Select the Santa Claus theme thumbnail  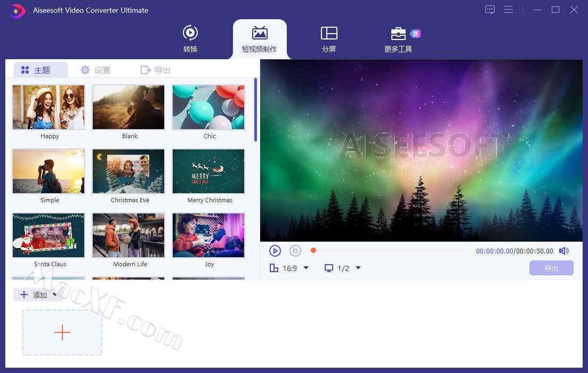click(49, 236)
